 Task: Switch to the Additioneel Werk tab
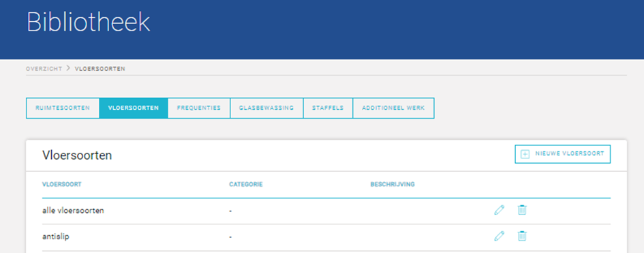[393, 108]
